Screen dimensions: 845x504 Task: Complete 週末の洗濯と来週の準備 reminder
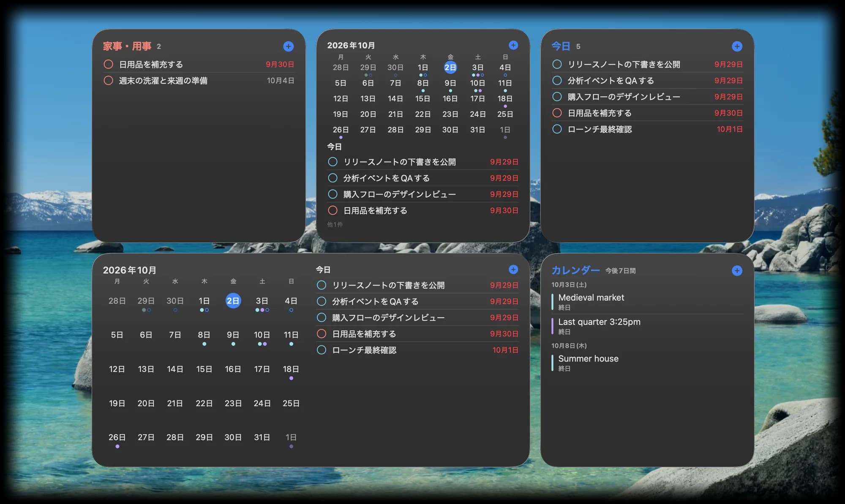click(x=109, y=80)
